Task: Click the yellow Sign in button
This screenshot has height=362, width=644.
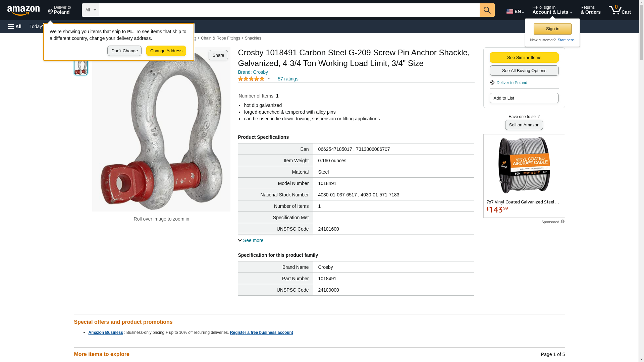Action: 552,29
